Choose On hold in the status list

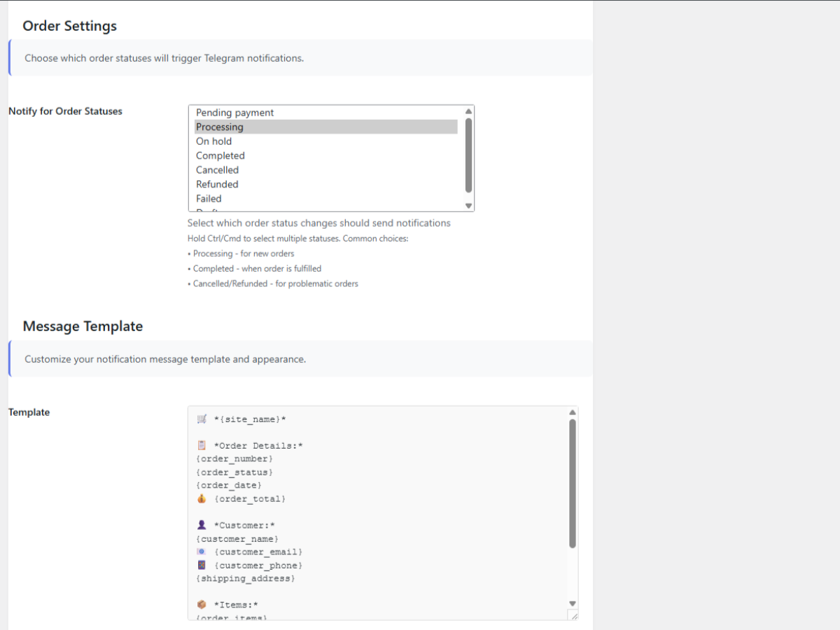tap(213, 141)
